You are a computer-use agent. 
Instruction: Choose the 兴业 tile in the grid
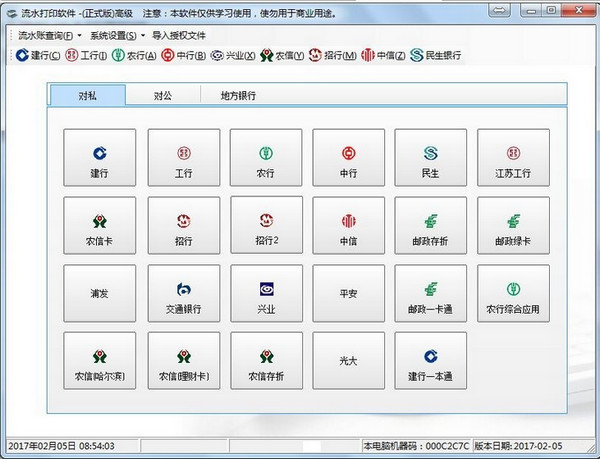[x=266, y=293]
